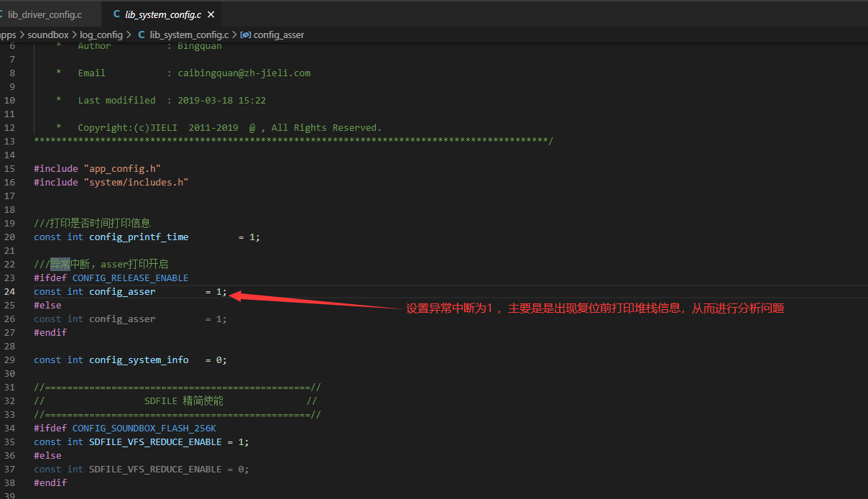Screen dimensions: 868x499
Task: Click the #endif directive on line 27
Action: [x=50, y=332]
